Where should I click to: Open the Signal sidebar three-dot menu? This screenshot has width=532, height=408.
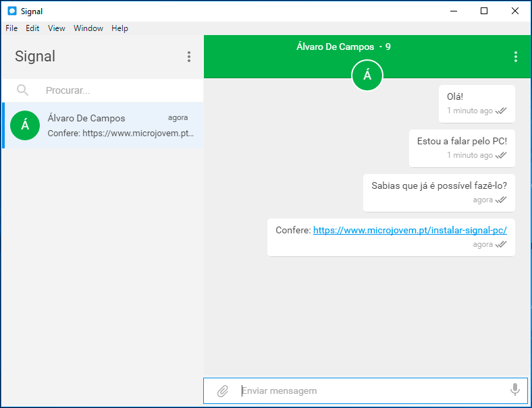click(189, 57)
